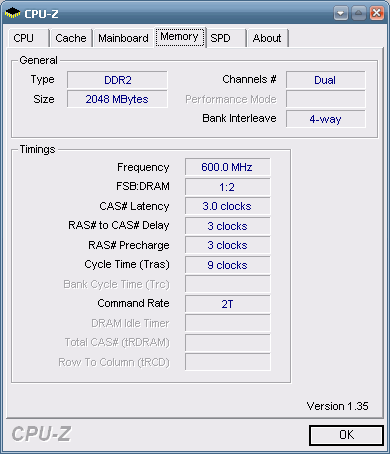
Task: Click the DRAM Idle Timer label
Action: (130, 323)
